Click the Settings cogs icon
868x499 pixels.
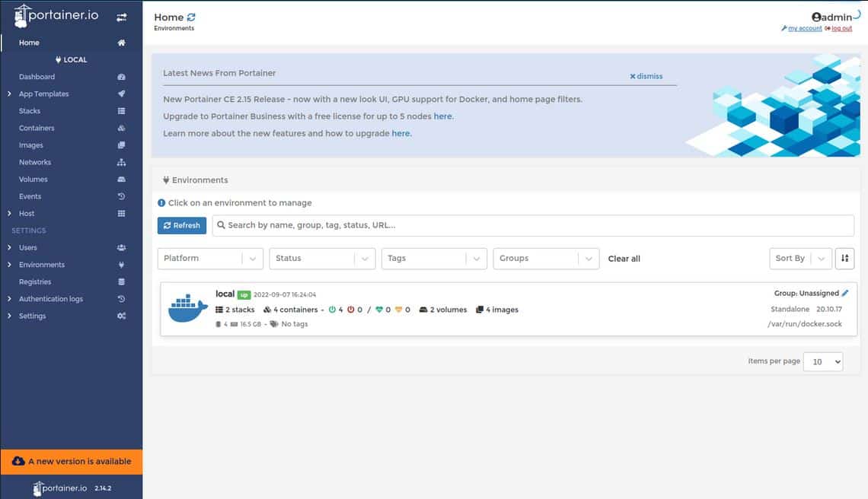tap(121, 316)
